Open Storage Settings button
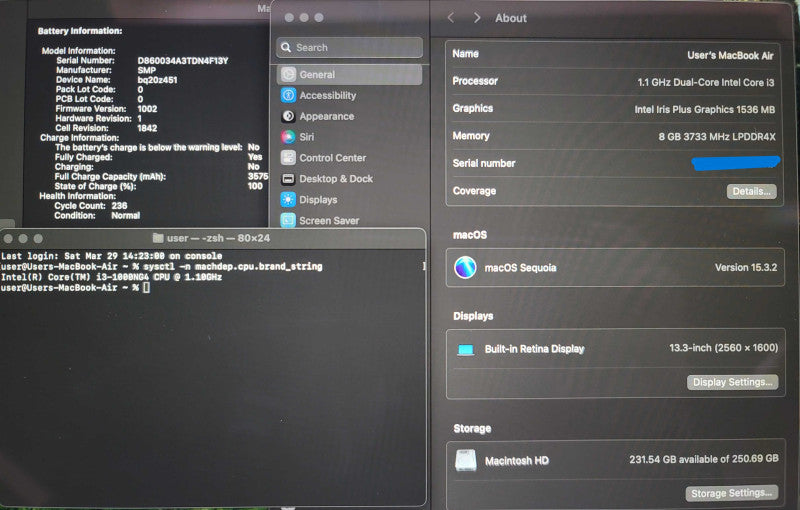Viewport: 800px width, 510px height. click(x=732, y=493)
